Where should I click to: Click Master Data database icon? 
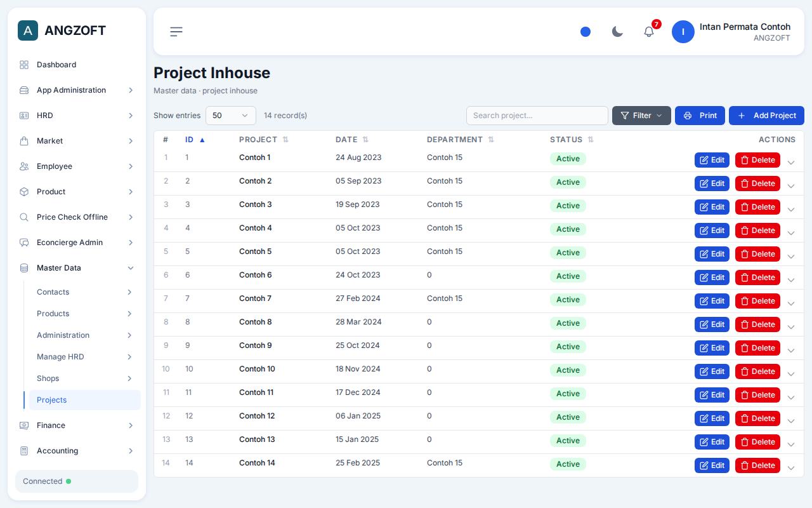tap(24, 268)
